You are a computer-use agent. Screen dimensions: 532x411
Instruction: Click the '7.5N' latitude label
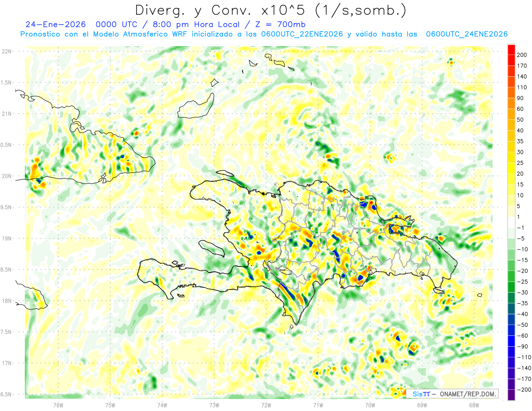point(6,332)
